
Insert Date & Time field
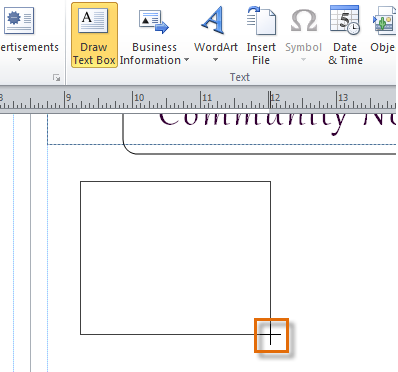(x=345, y=35)
